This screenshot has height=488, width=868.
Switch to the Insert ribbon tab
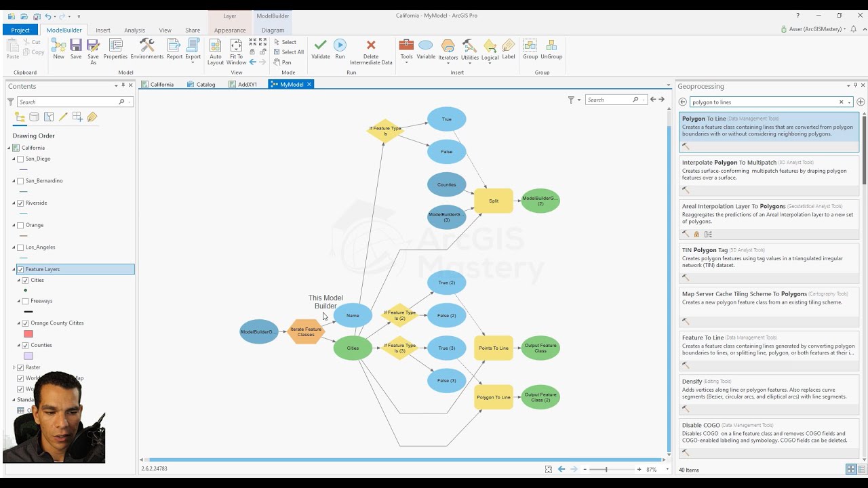[x=103, y=30]
